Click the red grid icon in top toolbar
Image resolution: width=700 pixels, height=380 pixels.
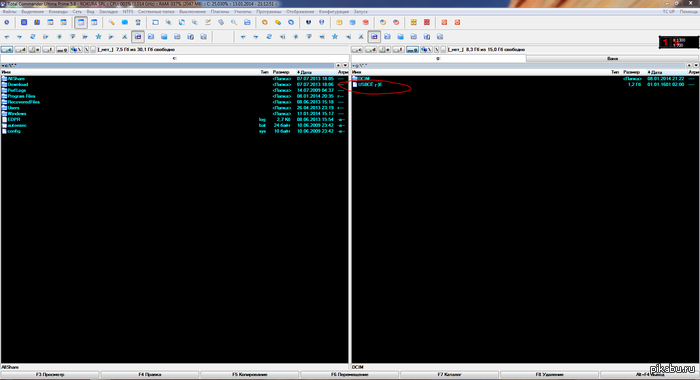pyautogui.click(x=427, y=22)
